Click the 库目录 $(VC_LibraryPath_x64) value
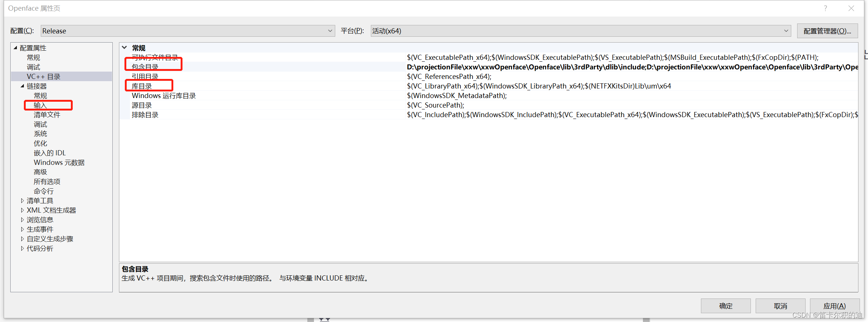868x322 pixels. tap(539, 86)
